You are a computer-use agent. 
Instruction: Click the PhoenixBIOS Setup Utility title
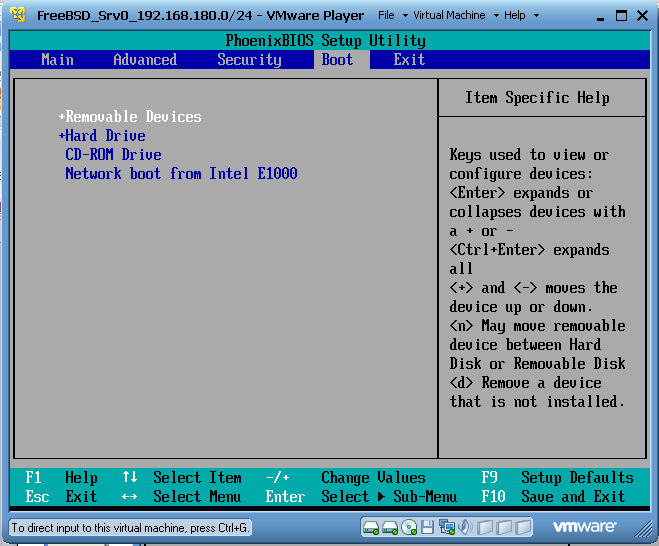326,41
